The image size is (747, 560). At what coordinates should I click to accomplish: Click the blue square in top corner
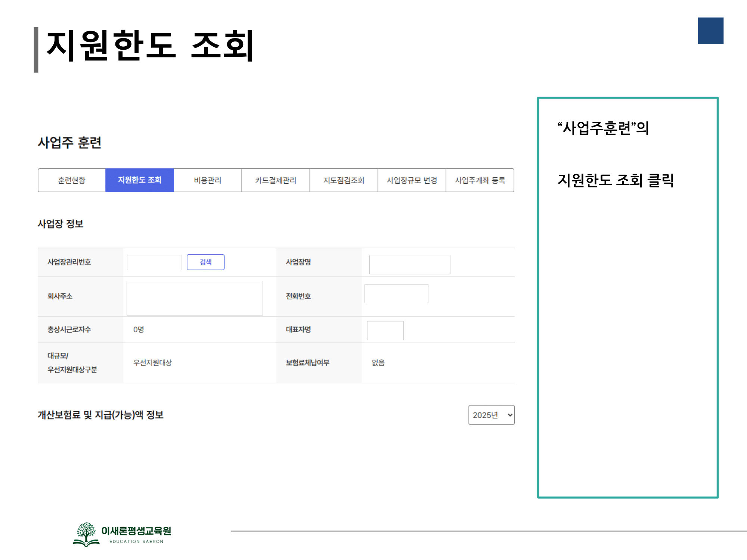click(710, 31)
